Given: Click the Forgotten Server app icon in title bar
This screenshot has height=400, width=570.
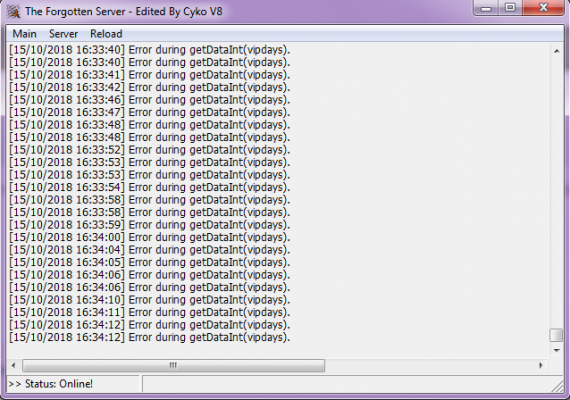Looking at the screenshot, I should pyautogui.click(x=13, y=12).
